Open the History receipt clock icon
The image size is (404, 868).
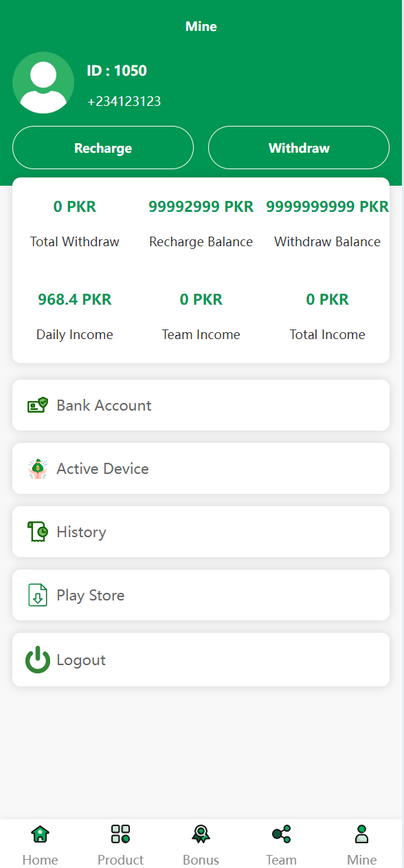point(38,532)
